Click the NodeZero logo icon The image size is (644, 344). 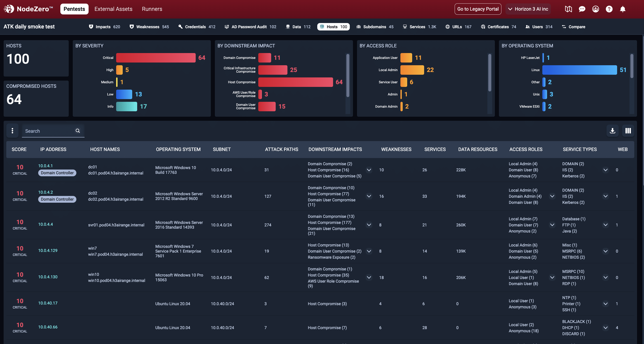click(9, 9)
